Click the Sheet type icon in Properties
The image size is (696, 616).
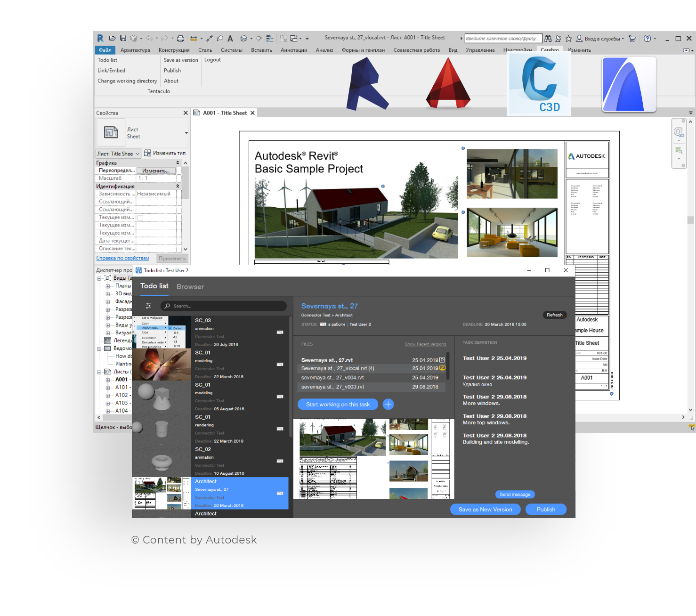pos(111,132)
